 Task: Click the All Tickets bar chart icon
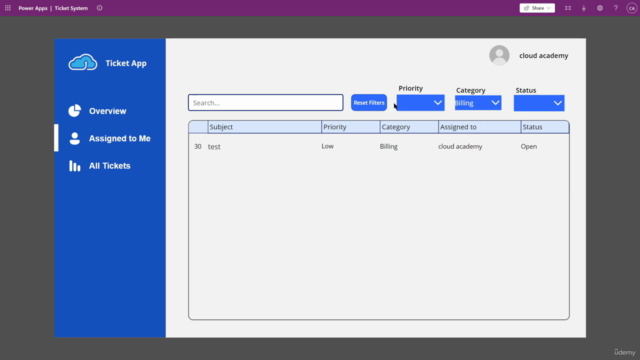coord(75,166)
